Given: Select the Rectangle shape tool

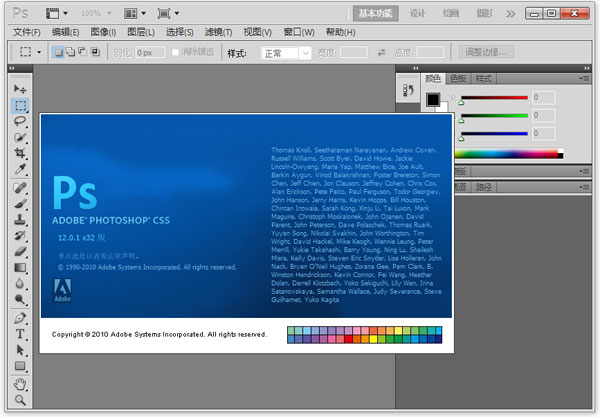Looking at the screenshot, I should pyautogui.click(x=20, y=366).
